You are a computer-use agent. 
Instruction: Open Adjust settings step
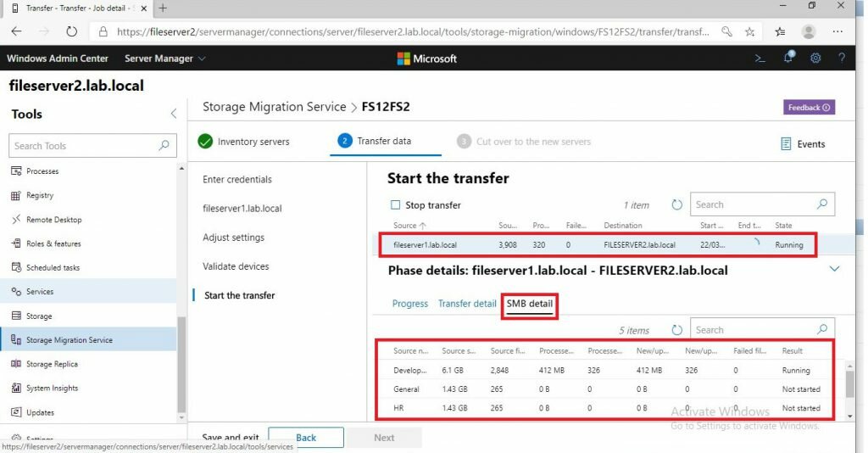click(234, 238)
